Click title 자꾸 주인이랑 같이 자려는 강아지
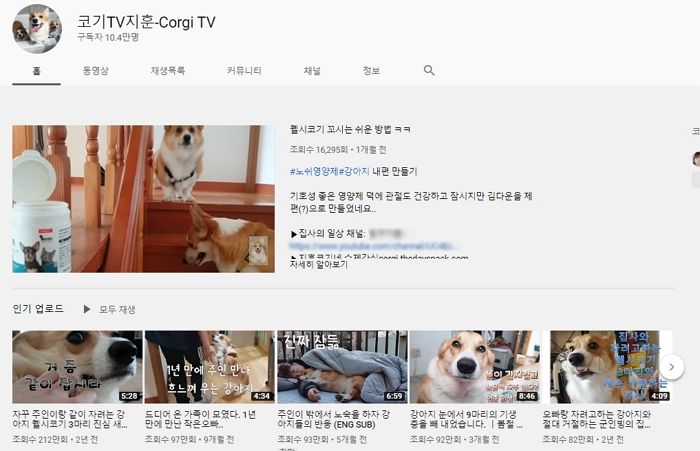The height and width of the screenshot is (451, 700). [70, 419]
